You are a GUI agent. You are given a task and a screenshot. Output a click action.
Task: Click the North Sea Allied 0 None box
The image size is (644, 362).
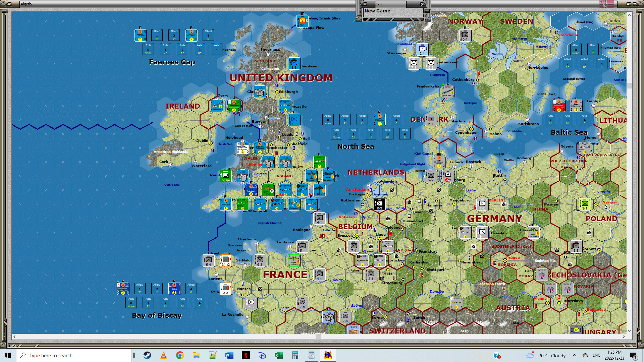point(328,120)
